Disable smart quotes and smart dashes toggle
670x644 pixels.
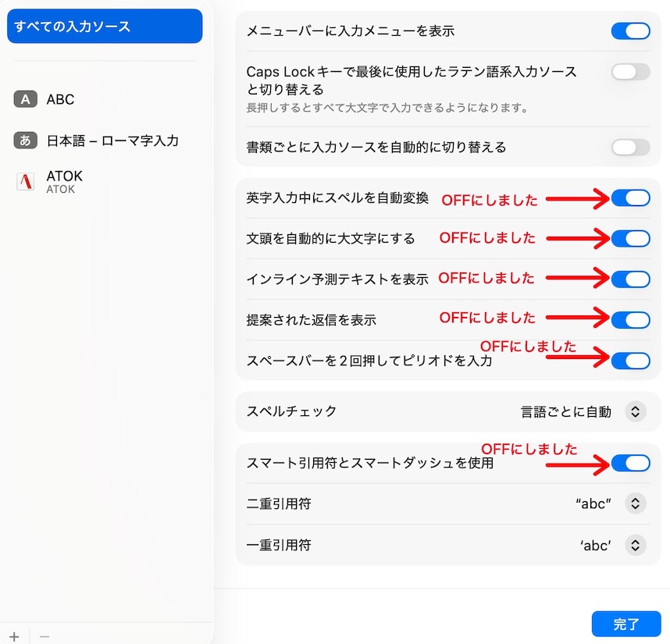click(x=630, y=463)
